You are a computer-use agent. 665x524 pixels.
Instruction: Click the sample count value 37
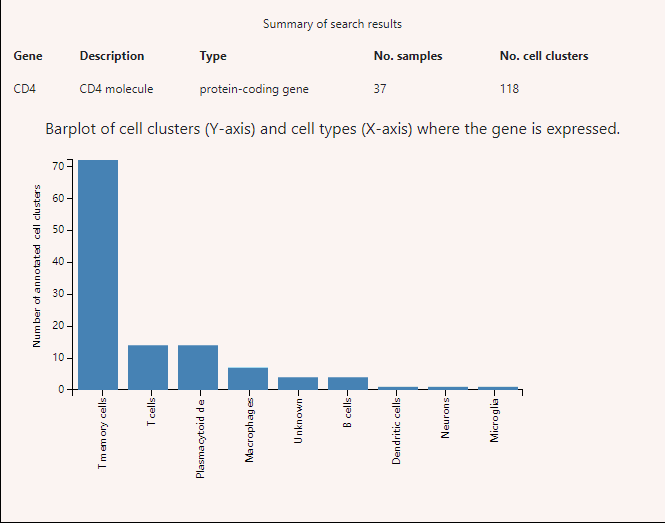click(x=380, y=89)
